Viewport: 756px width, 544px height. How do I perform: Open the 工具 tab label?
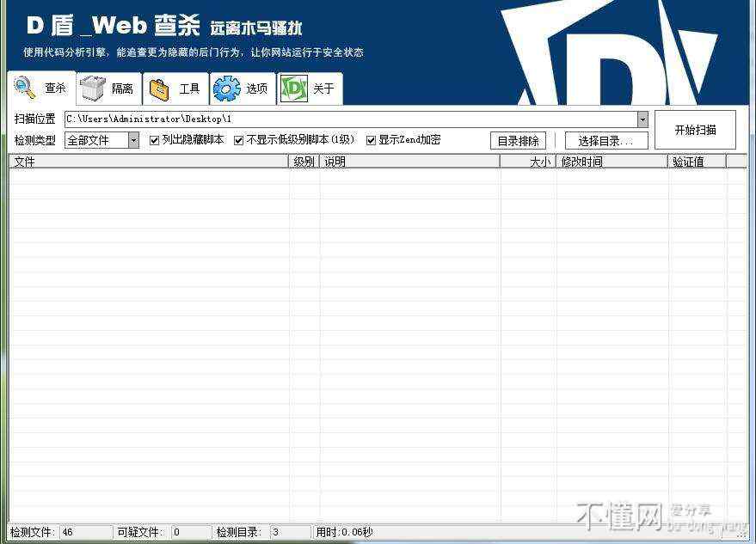[189, 89]
